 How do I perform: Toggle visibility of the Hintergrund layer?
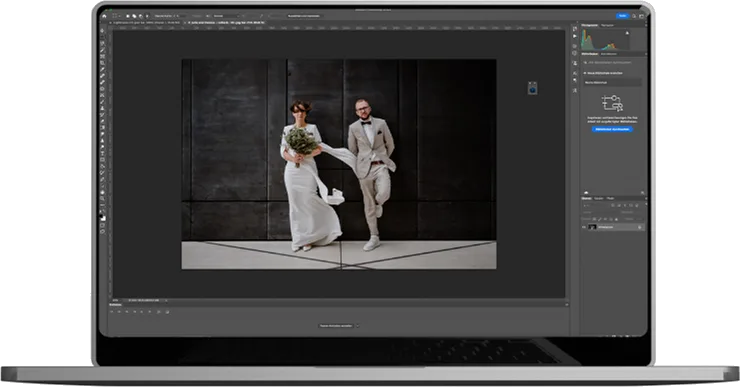pos(584,227)
